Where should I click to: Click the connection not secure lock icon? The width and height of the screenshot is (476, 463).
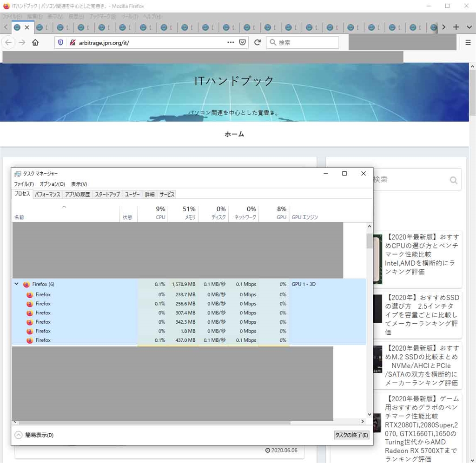tap(72, 42)
